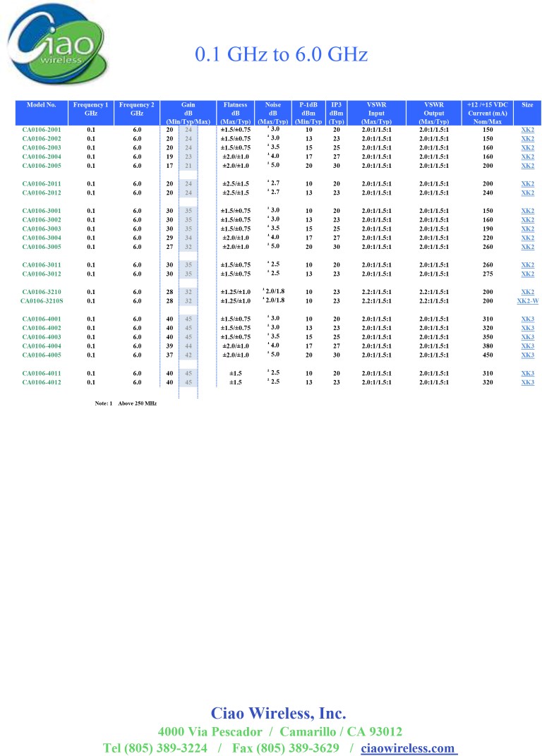This screenshot has width=542, height=756.
Task: Select model number CA0106-2001
Action: tap(42, 130)
